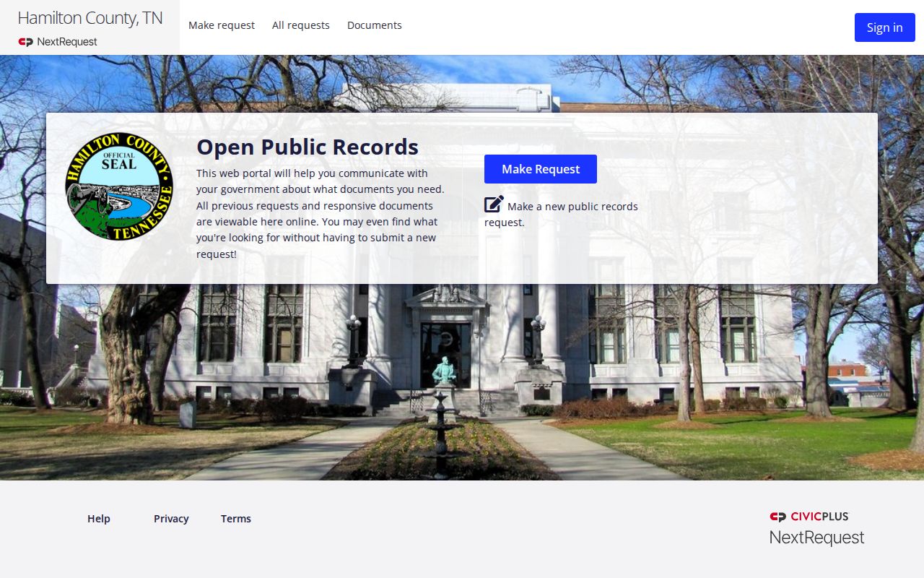The image size is (924, 578).
Task: Click the NextRequest logo under the site title
Action: [58, 42]
